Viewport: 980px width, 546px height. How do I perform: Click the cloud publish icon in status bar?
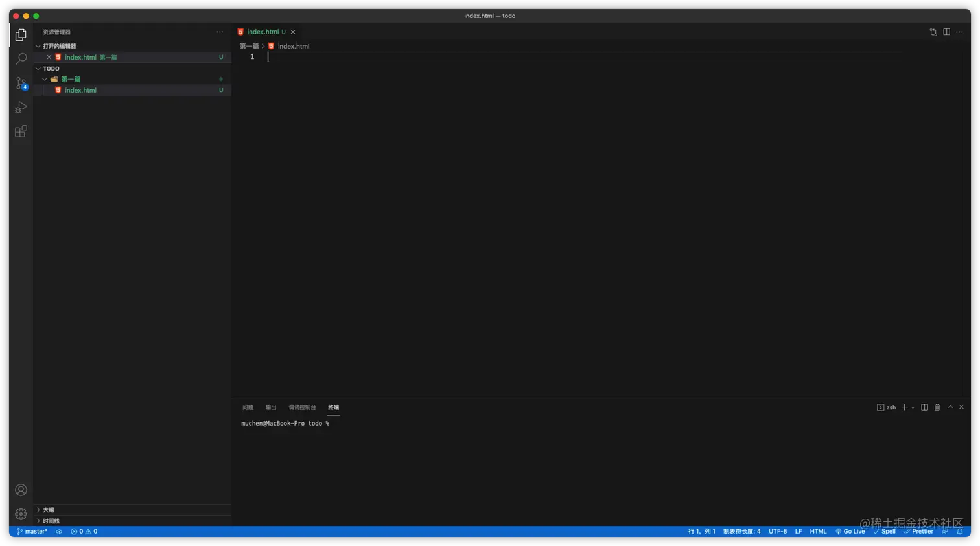(x=59, y=532)
